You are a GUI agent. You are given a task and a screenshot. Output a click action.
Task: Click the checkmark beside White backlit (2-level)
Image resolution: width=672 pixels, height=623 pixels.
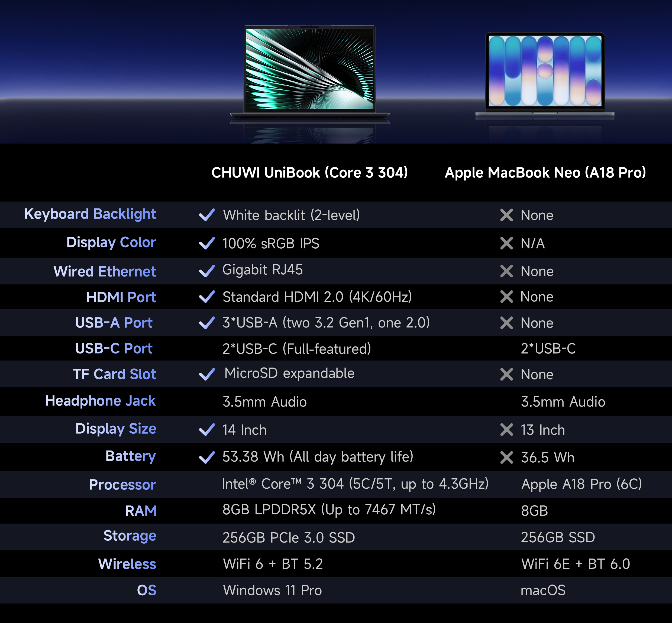pyautogui.click(x=207, y=215)
